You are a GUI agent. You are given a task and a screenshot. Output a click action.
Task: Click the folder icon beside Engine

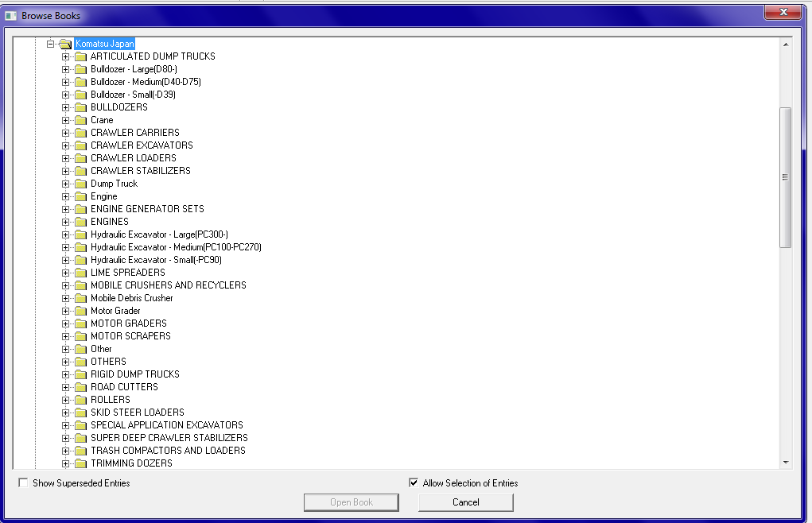click(x=80, y=196)
